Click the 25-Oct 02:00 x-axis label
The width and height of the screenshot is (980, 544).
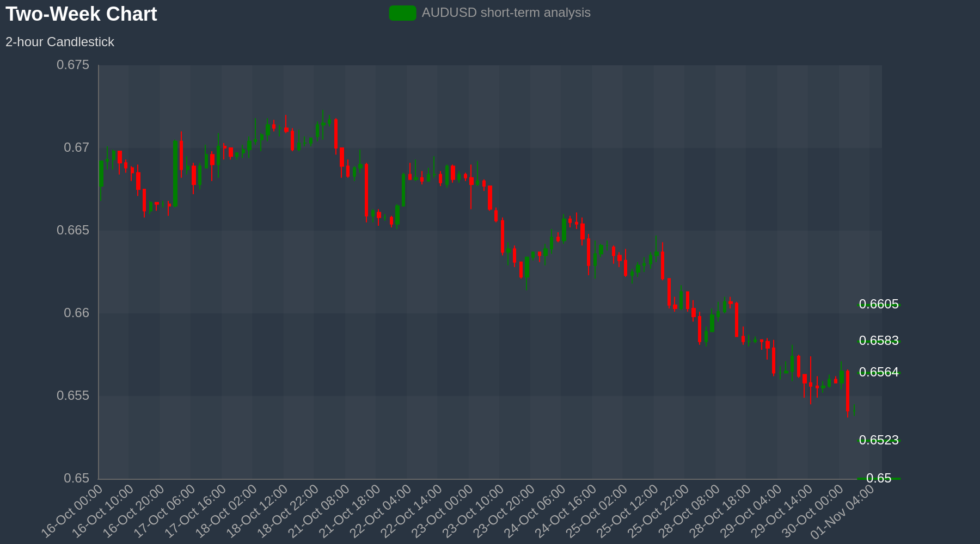(x=597, y=511)
